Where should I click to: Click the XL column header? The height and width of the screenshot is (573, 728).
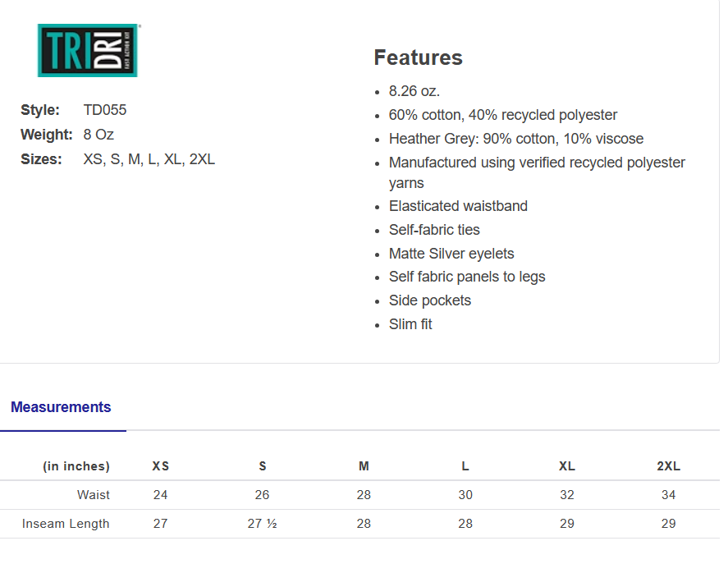tap(567, 466)
